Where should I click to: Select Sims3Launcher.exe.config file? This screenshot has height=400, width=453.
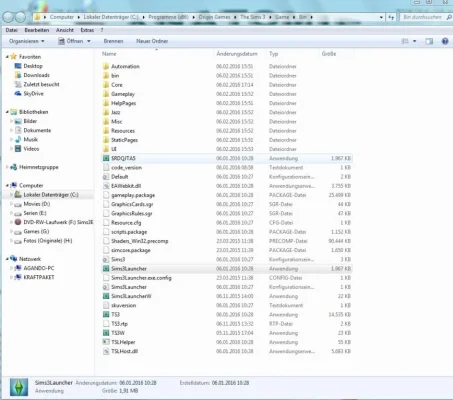(141, 278)
